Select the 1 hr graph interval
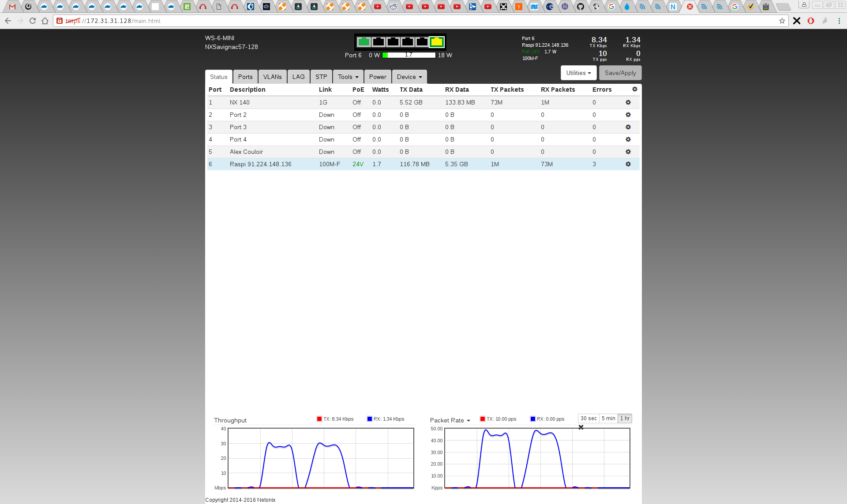Image resolution: width=847 pixels, height=504 pixels. coord(625,418)
